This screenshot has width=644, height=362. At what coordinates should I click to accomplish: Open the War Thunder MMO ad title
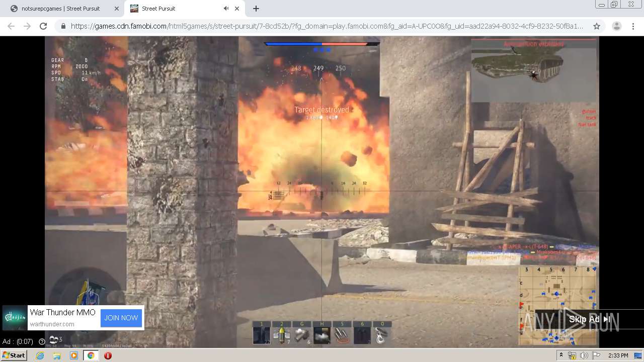coord(62,312)
